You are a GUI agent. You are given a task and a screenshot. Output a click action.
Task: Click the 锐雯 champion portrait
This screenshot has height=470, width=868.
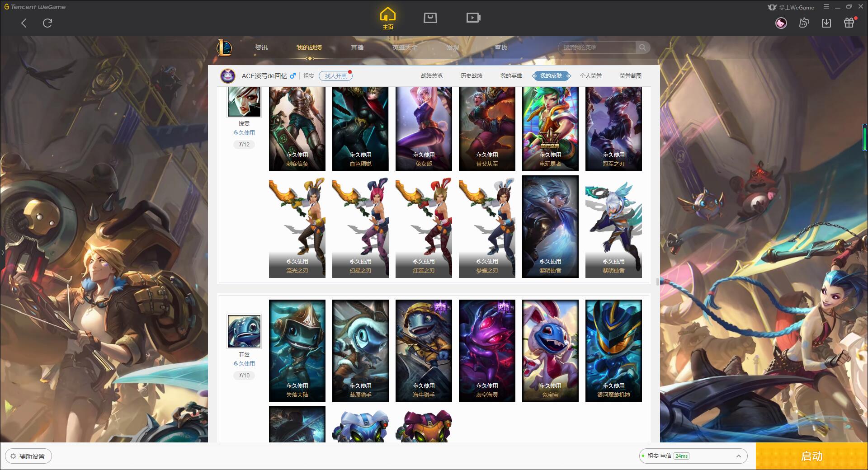coord(244,101)
